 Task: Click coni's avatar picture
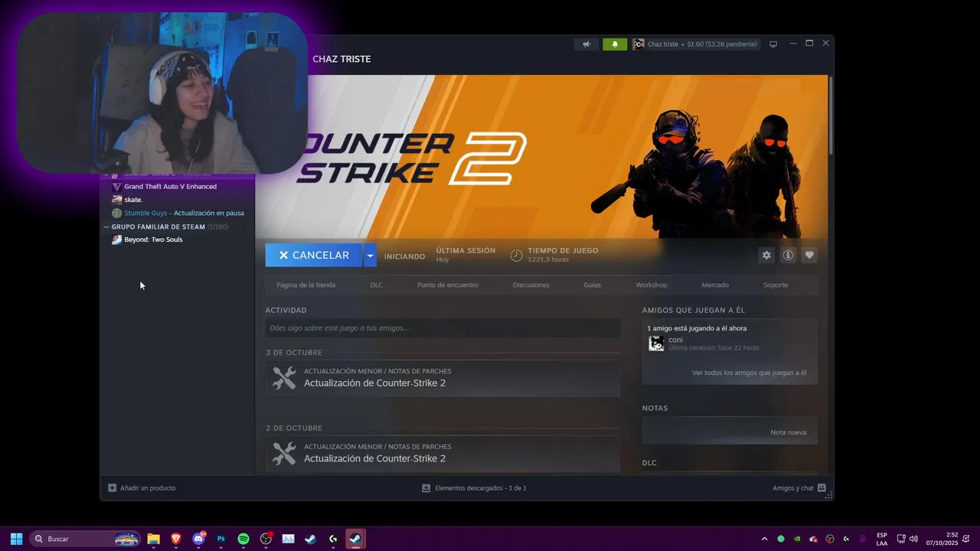656,344
